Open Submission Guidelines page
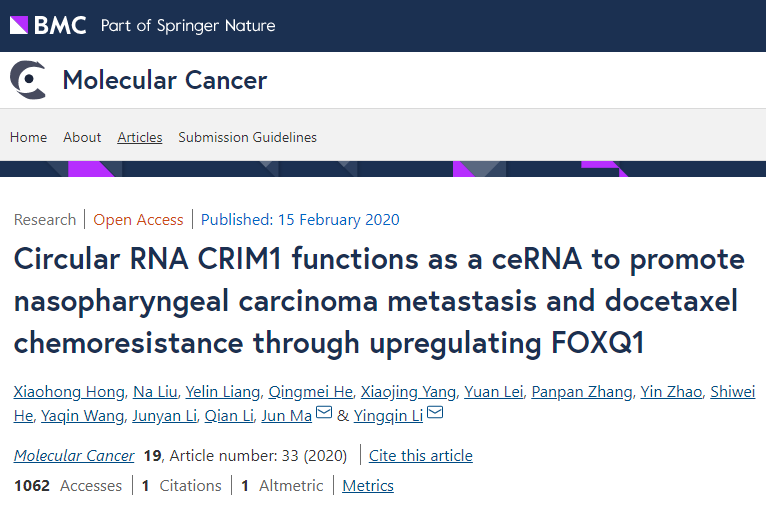766x510 pixels. click(x=247, y=137)
